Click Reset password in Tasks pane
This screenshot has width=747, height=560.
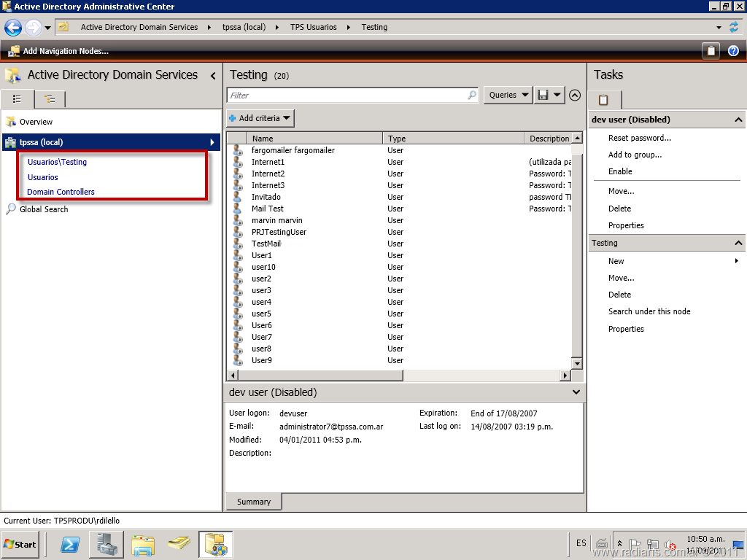639,138
